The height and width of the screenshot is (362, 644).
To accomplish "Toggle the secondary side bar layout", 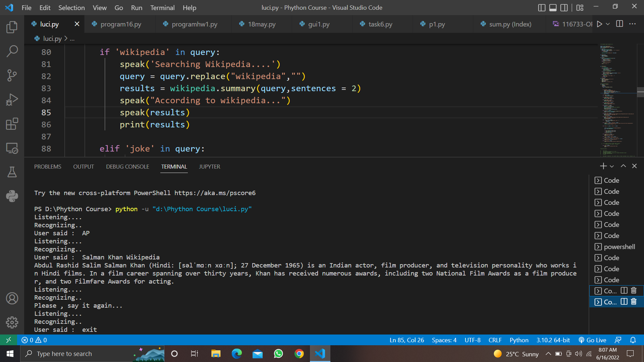I will click(564, 7).
